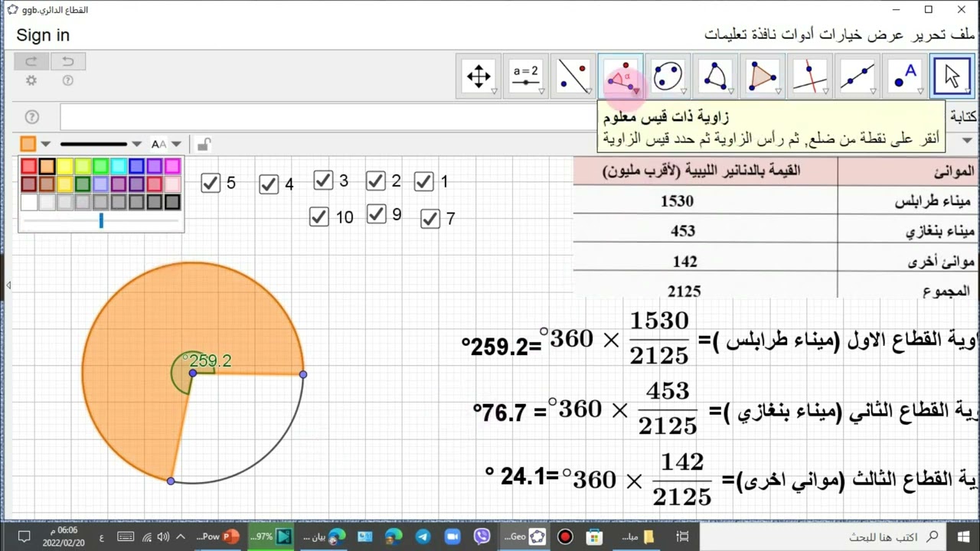
Task: Expand the Polygon tool's small dropdown triangle
Action: (778, 91)
